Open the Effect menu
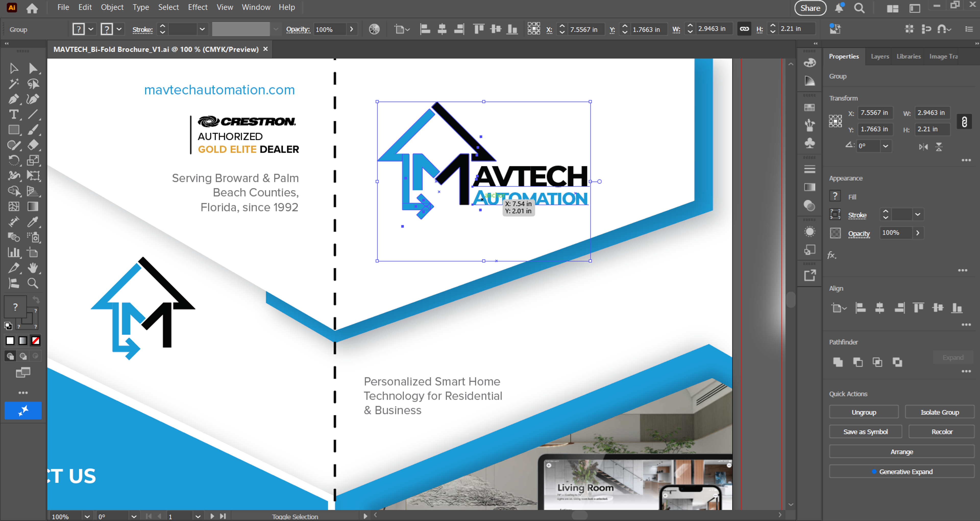 (198, 7)
